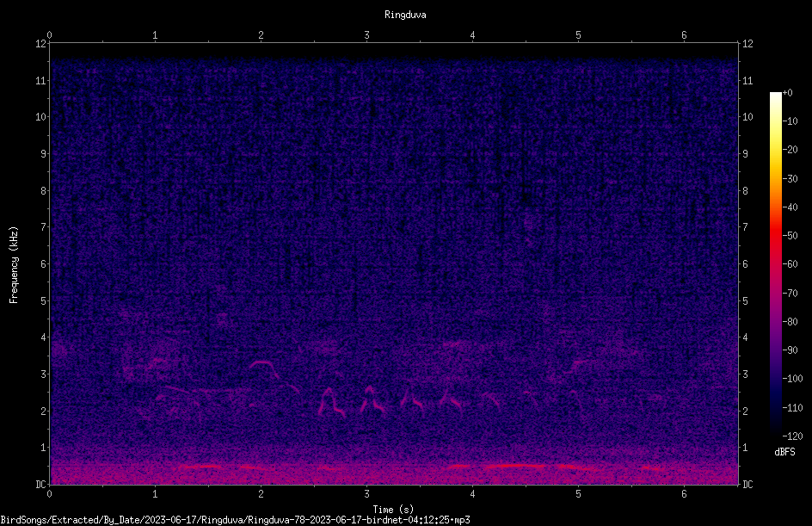812x526 pixels.
Task: Click the 0 second tick on top axis
Action: coord(49,35)
